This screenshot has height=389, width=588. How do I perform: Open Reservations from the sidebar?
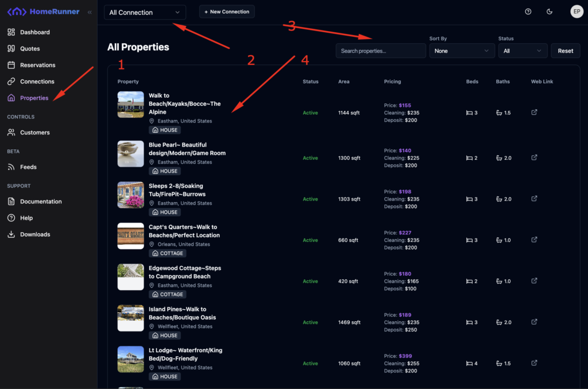coord(37,65)
